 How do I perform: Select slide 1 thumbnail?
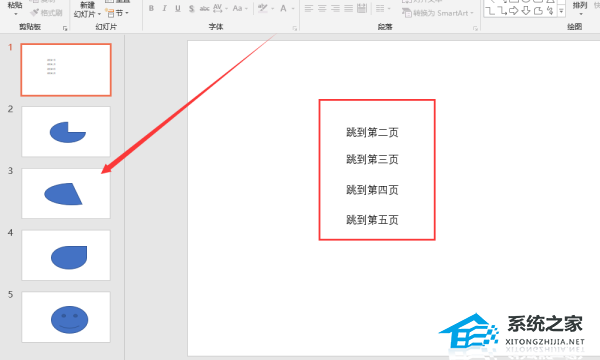(66, 70)
